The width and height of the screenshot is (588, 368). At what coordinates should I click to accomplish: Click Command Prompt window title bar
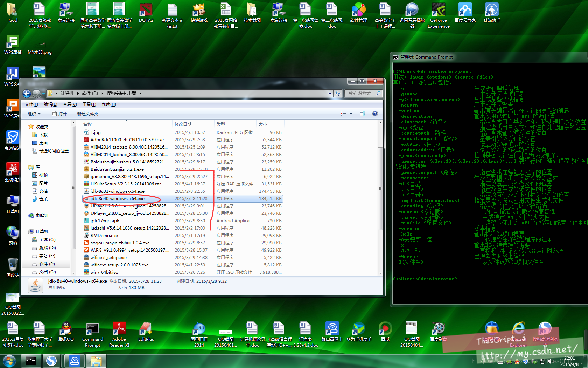coord(489,57)
